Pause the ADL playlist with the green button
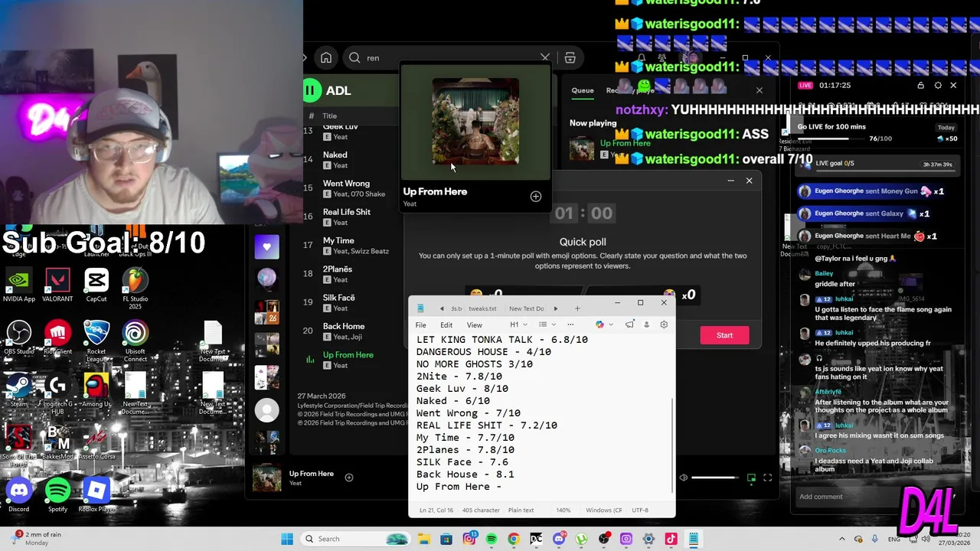 pyautogui.click(x=310, y=90)
